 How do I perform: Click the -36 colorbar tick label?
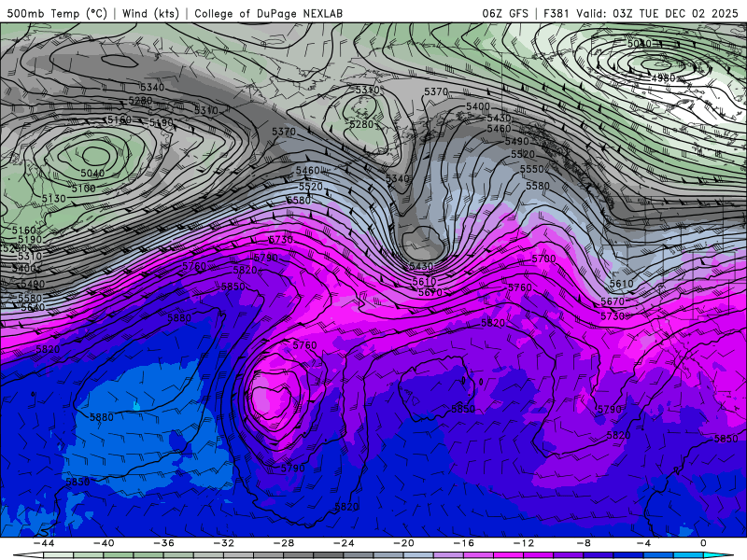(163, 543)
